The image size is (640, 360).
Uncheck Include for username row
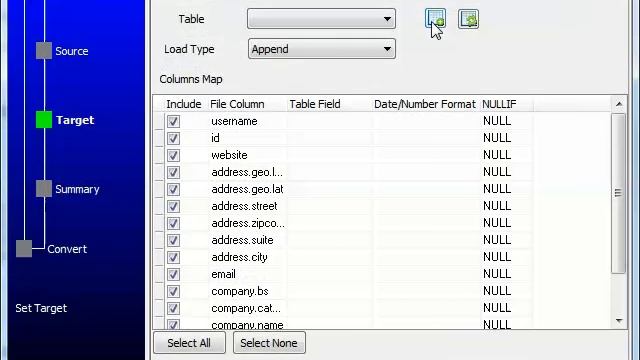pos(173,121)
